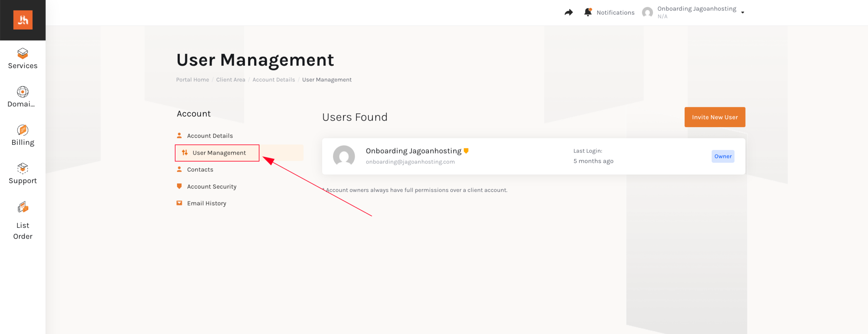Click the header profile avatar icon
This screenshot has width=868, height=334.
coord(647,13)
